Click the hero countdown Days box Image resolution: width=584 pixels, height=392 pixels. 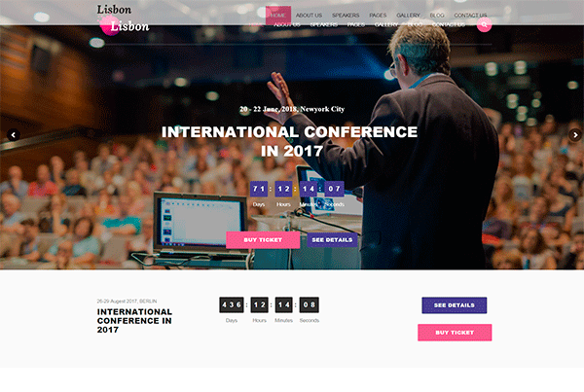[259, 189]
